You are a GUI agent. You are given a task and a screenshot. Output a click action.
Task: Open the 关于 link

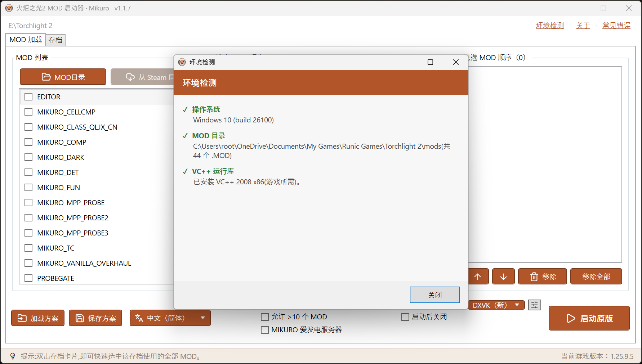point(583,26)
